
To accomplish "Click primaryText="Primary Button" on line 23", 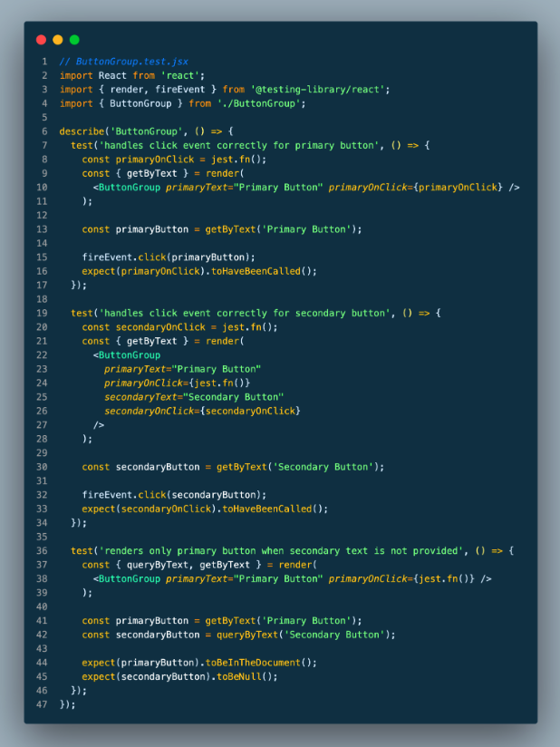I will click(x=183, y=369).
